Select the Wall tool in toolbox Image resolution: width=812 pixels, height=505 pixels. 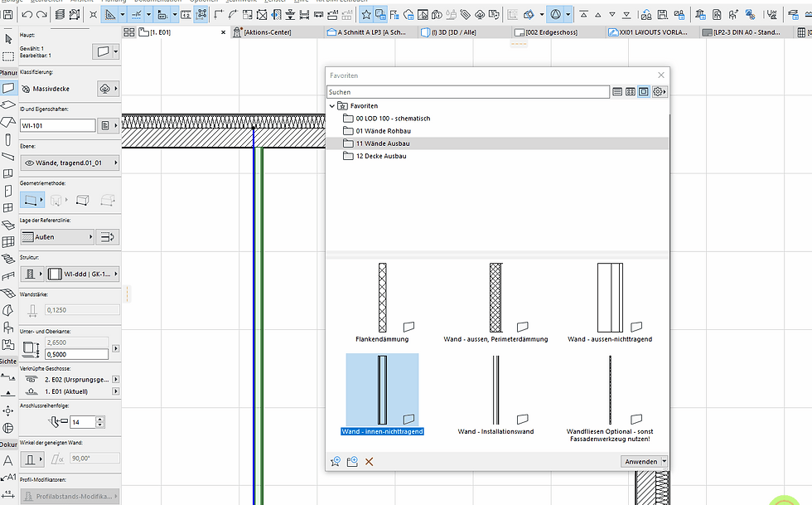click(x=8, y=88)
